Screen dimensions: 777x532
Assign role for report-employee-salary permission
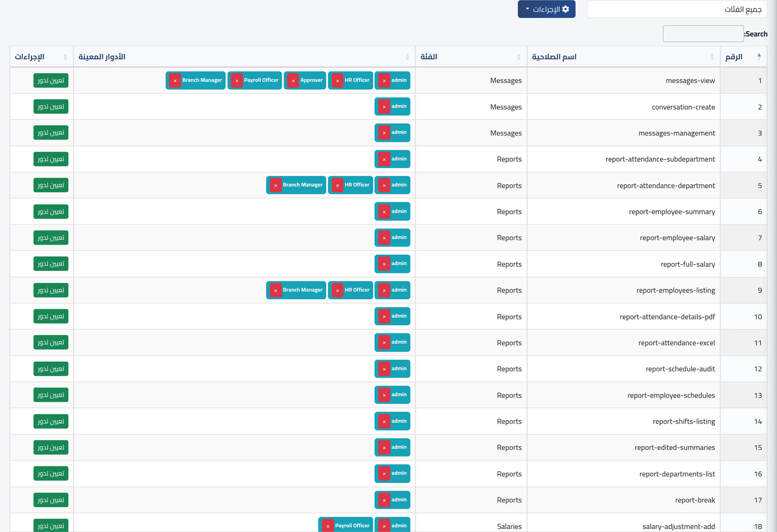51,238
